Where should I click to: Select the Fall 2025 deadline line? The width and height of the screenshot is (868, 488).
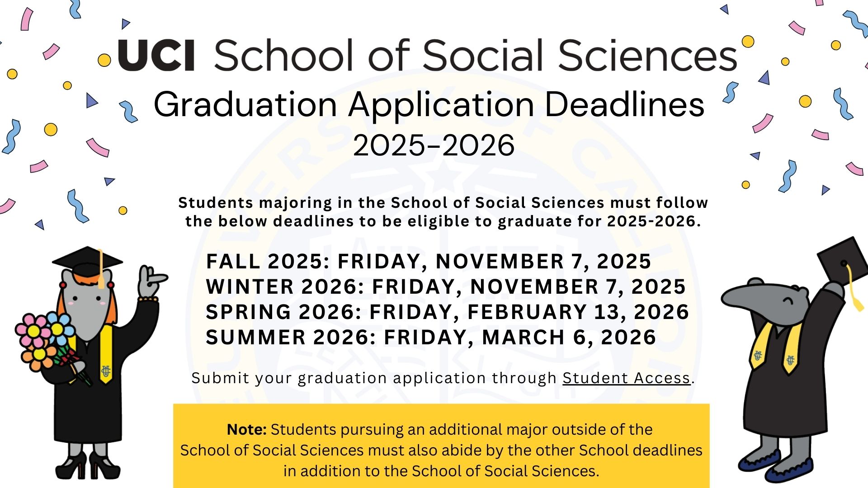pyautogui.click(x=428, y=262)
